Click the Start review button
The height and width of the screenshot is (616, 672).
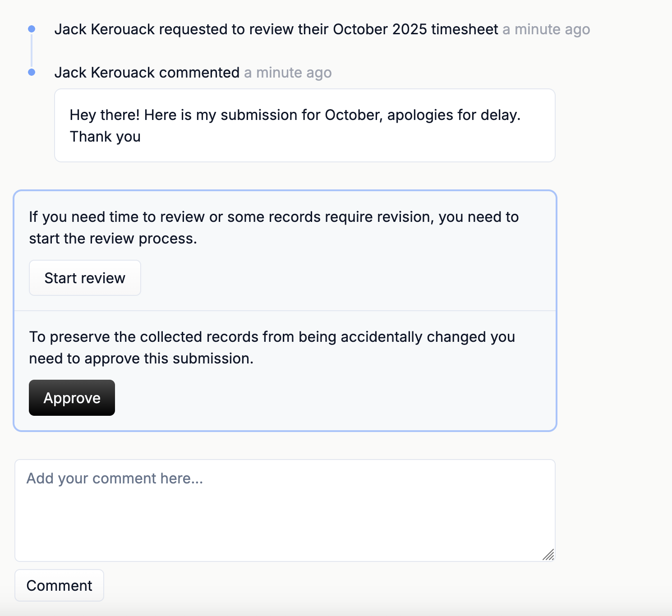(85, 278)
